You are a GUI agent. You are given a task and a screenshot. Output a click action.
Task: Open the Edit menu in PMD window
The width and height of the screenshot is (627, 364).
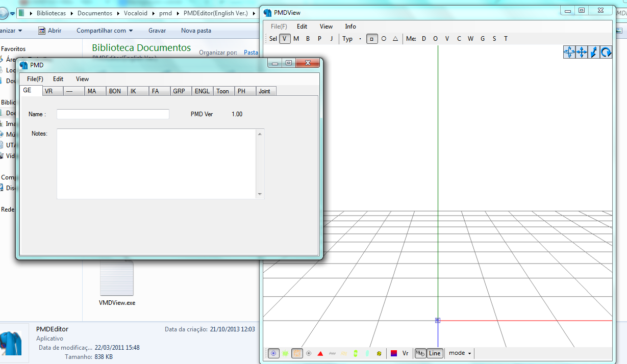point(58,79)
